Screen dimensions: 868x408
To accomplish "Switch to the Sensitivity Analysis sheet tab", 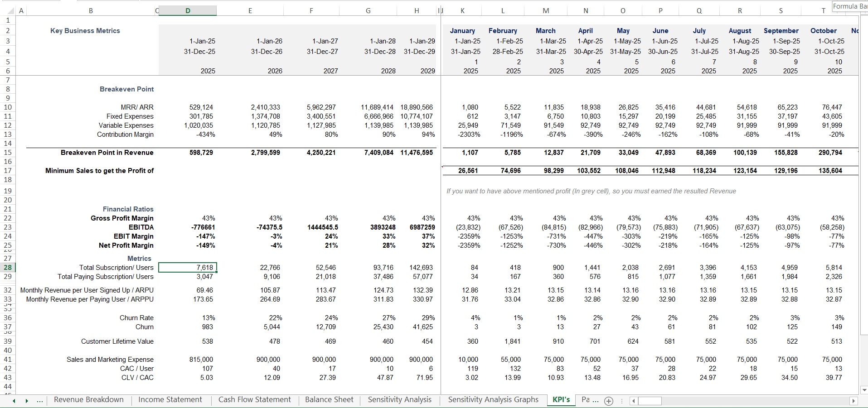I will click(x=399, y=400).
